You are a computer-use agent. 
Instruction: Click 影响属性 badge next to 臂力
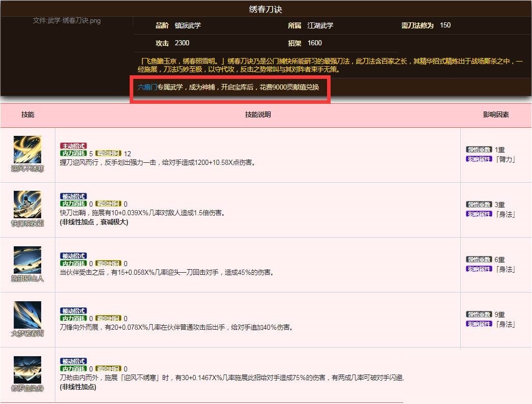(x=479, y=159)
